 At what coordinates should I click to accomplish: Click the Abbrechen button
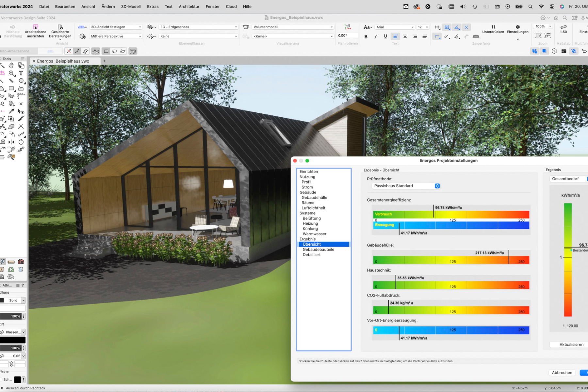click(562, 372)
